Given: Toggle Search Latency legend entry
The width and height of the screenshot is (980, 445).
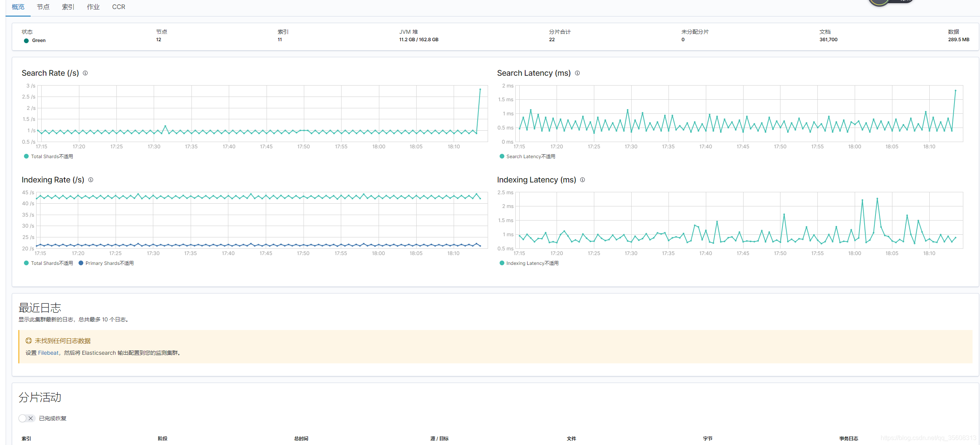Looking at the screenshot, I should [527, 156].
